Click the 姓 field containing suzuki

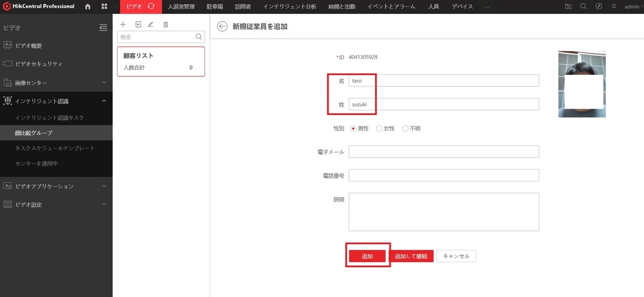[444, 104]
